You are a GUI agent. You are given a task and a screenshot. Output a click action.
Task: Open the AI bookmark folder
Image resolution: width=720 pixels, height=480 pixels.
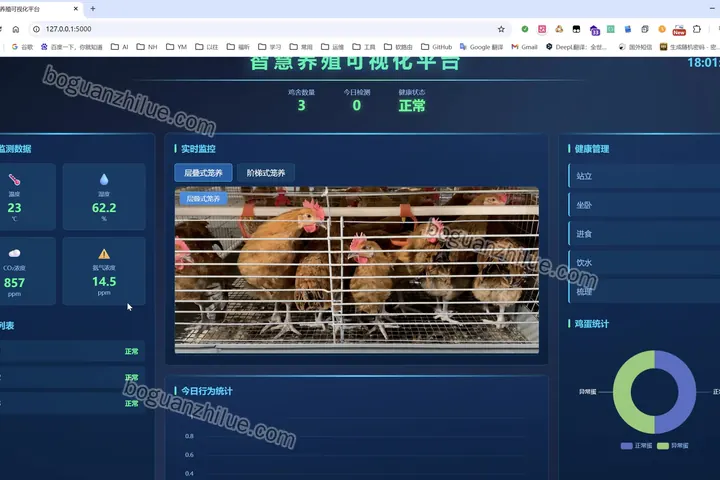pyautogui.click(x=119, y=47)
